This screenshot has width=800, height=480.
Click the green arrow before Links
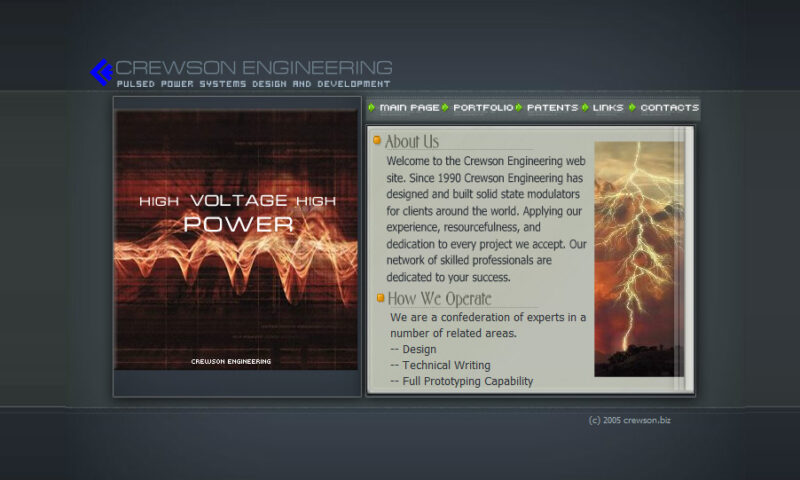click(x=585, y=108)
